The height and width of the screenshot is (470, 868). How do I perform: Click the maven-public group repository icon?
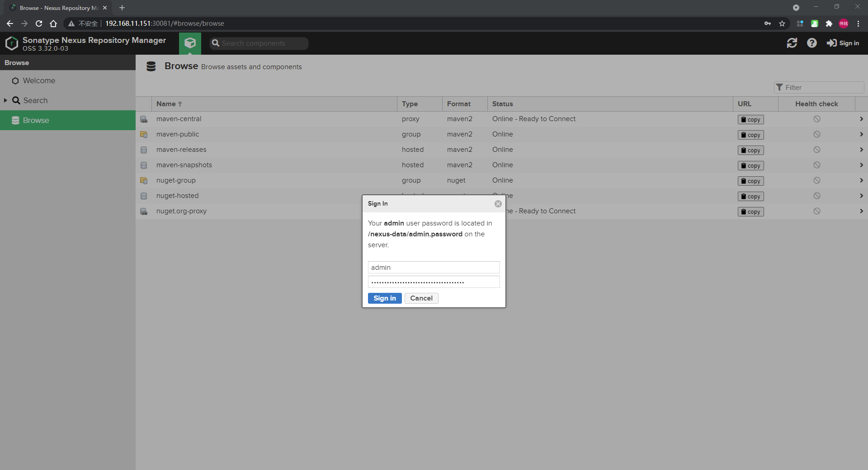[x=144, y=135]
